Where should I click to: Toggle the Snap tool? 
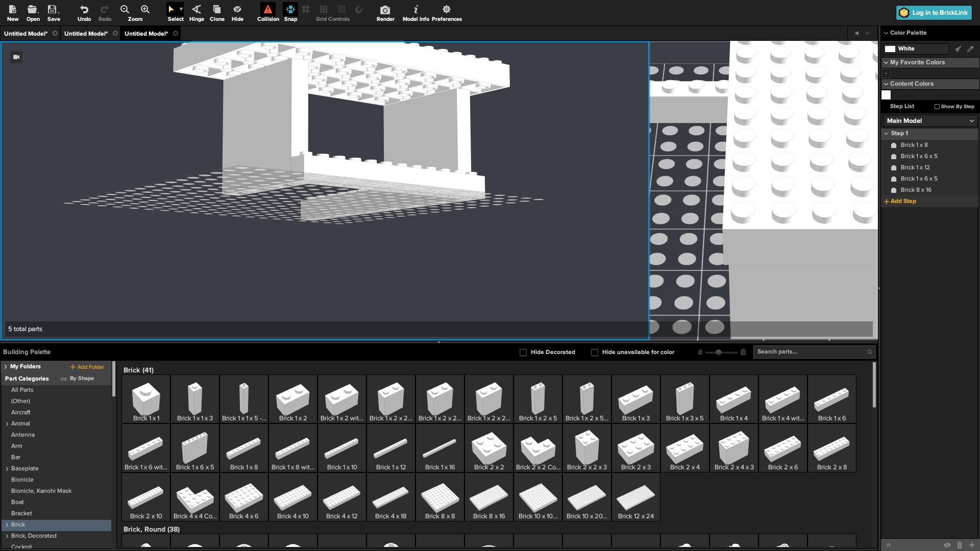(x=290, y=13)
